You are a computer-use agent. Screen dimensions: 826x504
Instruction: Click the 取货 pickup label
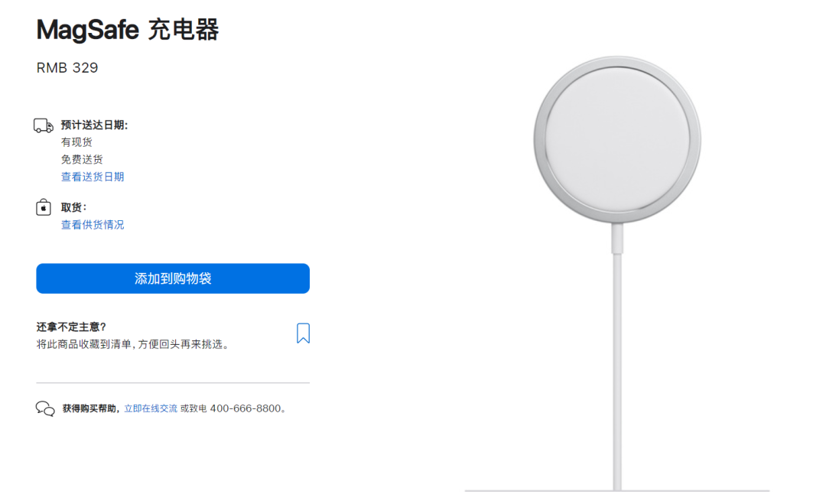pyautogui.click(x=73, y=207)
